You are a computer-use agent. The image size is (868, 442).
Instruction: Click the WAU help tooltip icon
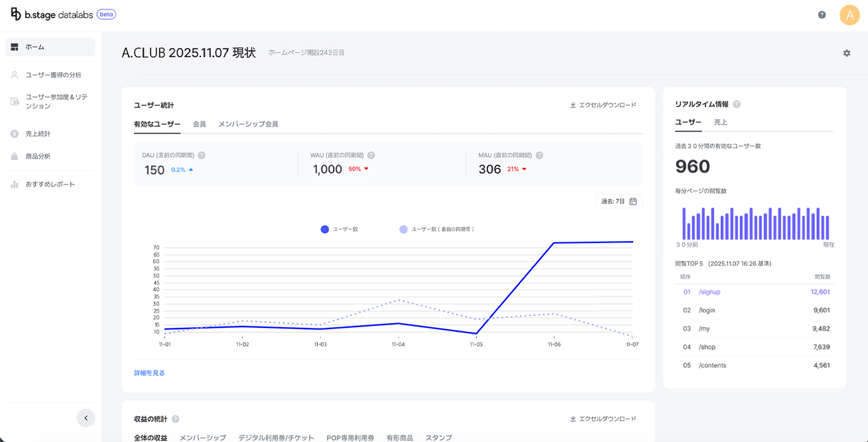click(371, 155)
